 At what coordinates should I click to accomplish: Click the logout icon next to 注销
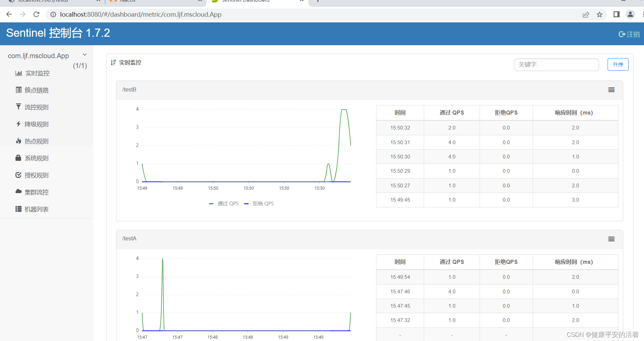coord(622,34)
